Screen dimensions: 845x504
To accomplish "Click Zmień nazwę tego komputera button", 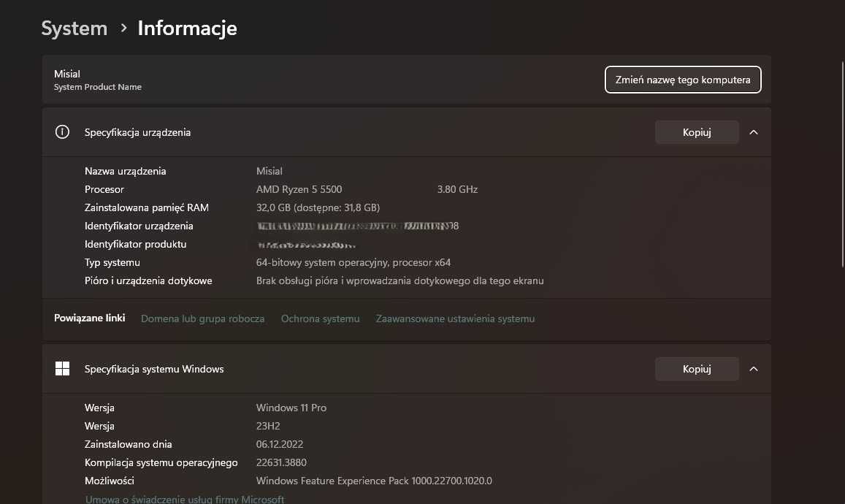I will pyautogui.click(x=683, y=80).
